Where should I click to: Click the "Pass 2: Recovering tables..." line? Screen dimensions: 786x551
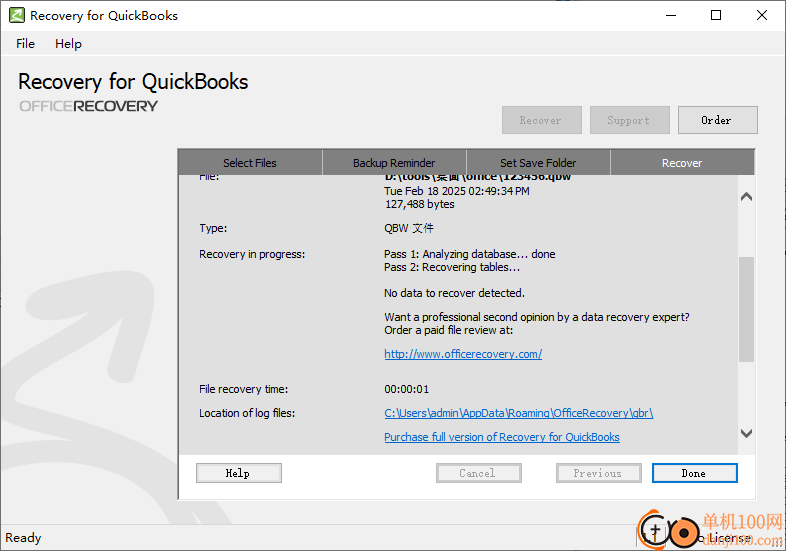tap(452, 267)
